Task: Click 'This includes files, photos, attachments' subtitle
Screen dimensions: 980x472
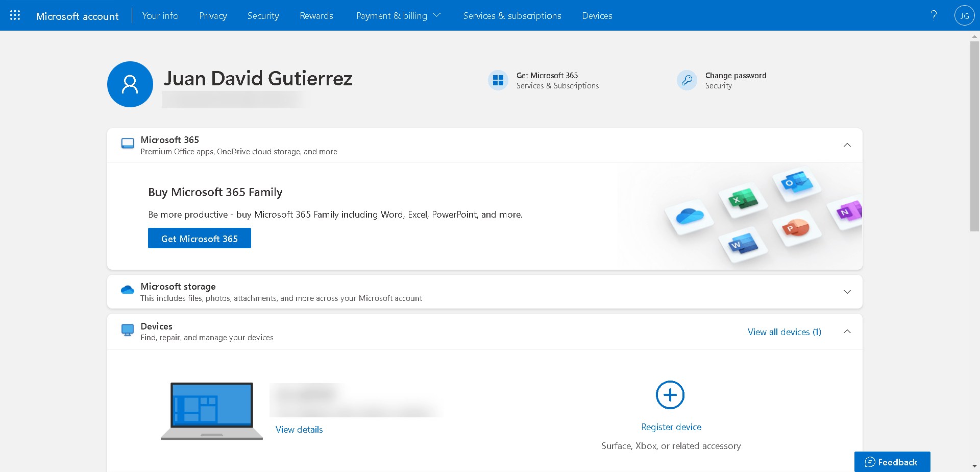Action: click(x=281, y=298)
